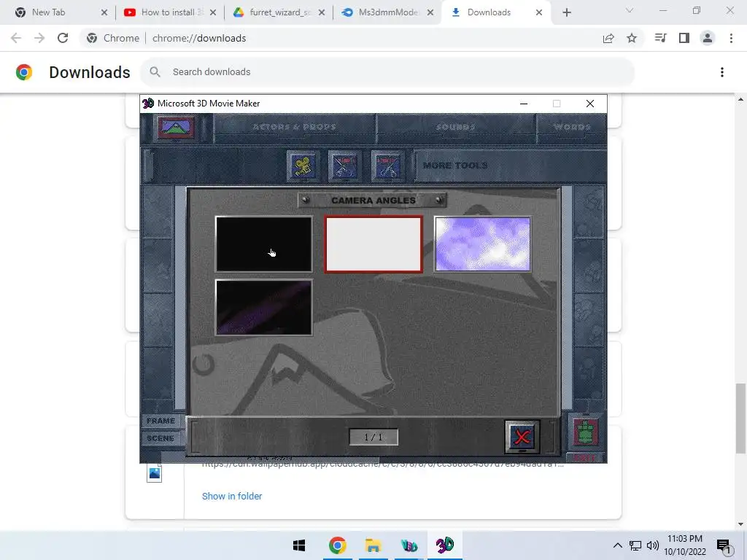Screen dimensions: 747x560
Task: Close the Ms3dmmMode tab
Action: coord(430,12)
